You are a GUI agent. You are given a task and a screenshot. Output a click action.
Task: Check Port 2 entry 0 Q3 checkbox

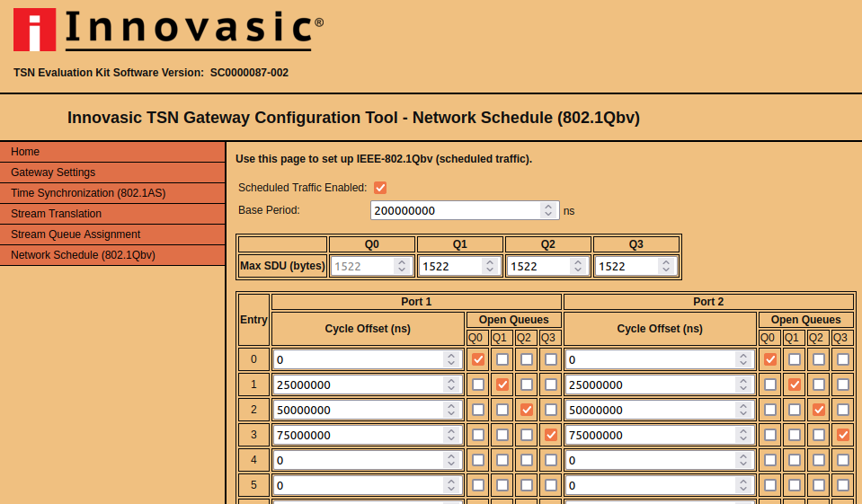coord(842,359)
